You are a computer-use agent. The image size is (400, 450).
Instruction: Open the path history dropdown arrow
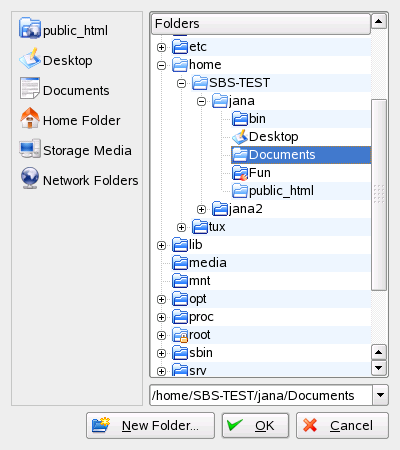click(x=380, y=395)
